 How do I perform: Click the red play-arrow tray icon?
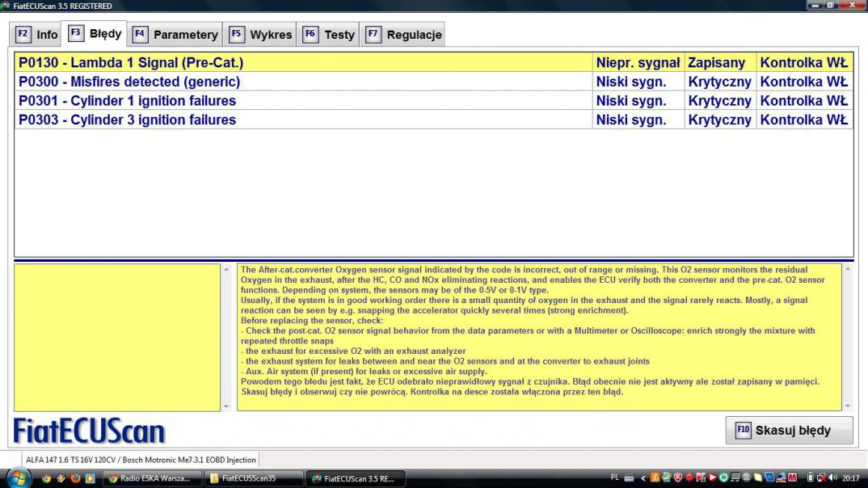point(713,477)
